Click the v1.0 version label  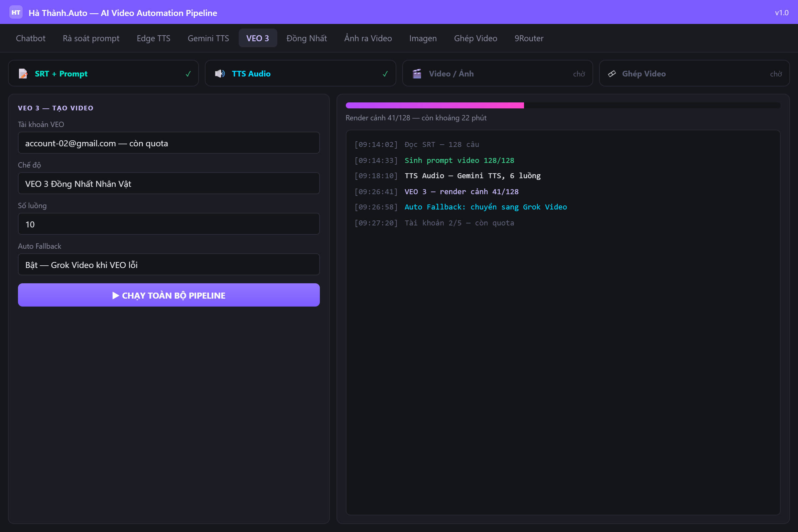[782, 13]
